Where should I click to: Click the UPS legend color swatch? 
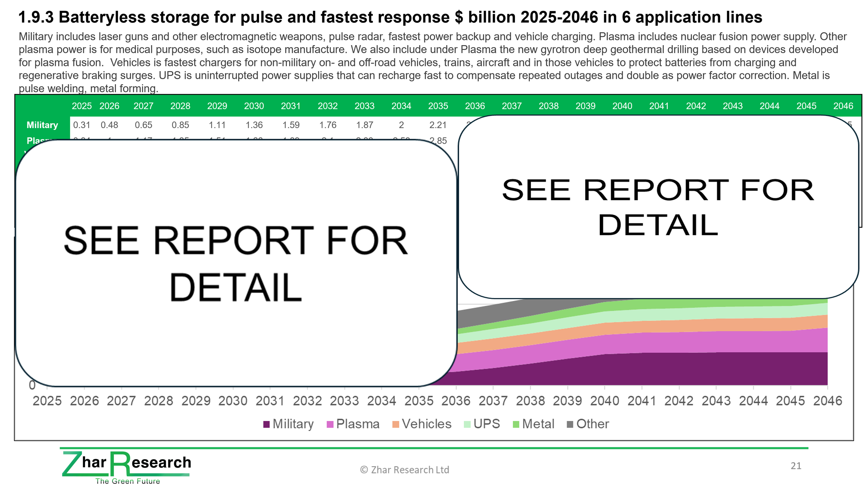coord(467,424)
